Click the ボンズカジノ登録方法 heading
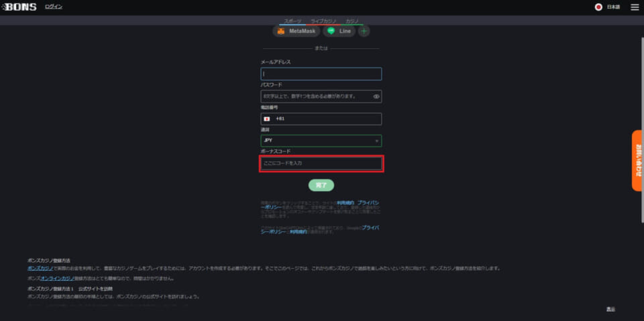This screenshot has width=644, height=321. click(49, 261)
